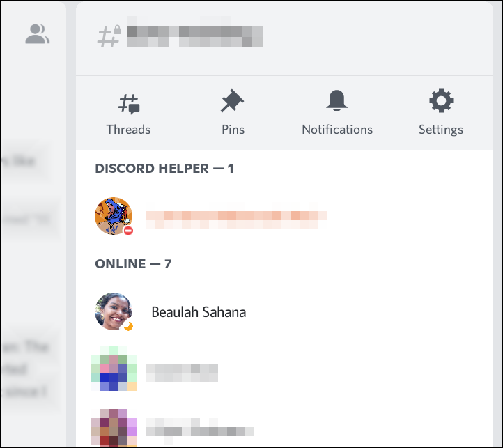Click the do-not-disturb status badge on helper avatar
This screenshot has width=503, height=448.
coord(128,231)
